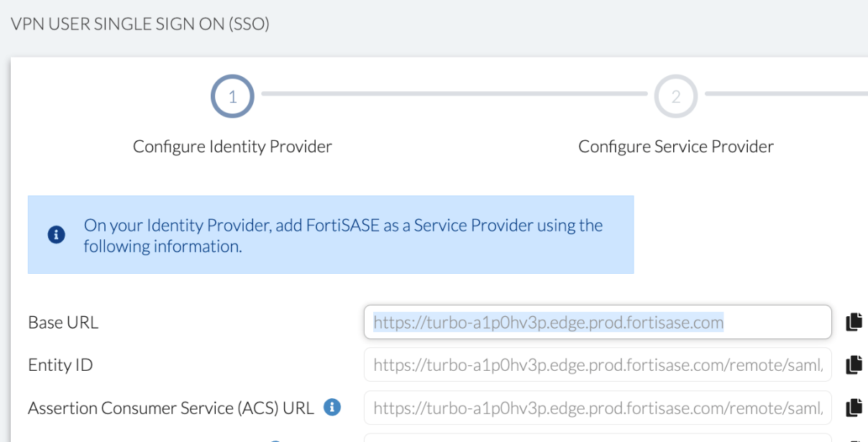Copy the Base URL value
868x442 pixels.
(854, 322)
